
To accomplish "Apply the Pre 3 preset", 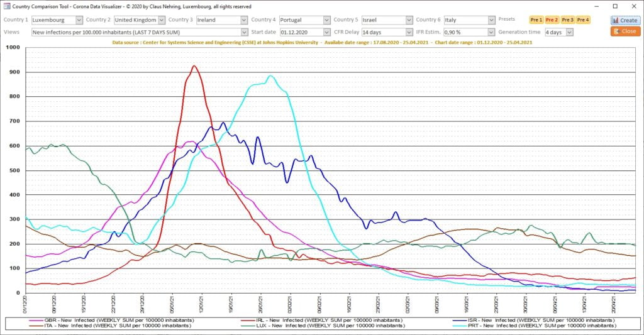I will click(568, 20).
